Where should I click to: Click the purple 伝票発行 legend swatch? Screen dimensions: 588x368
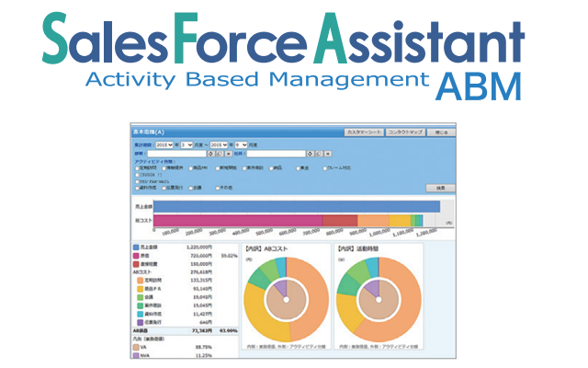pos(140,322)
